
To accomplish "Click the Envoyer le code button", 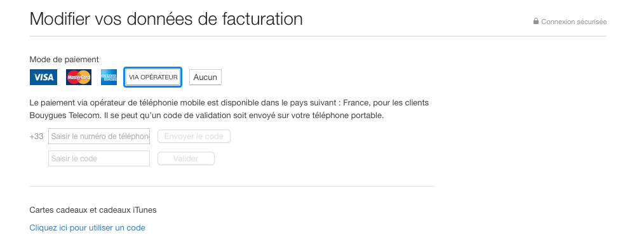I will click(194, 137).
